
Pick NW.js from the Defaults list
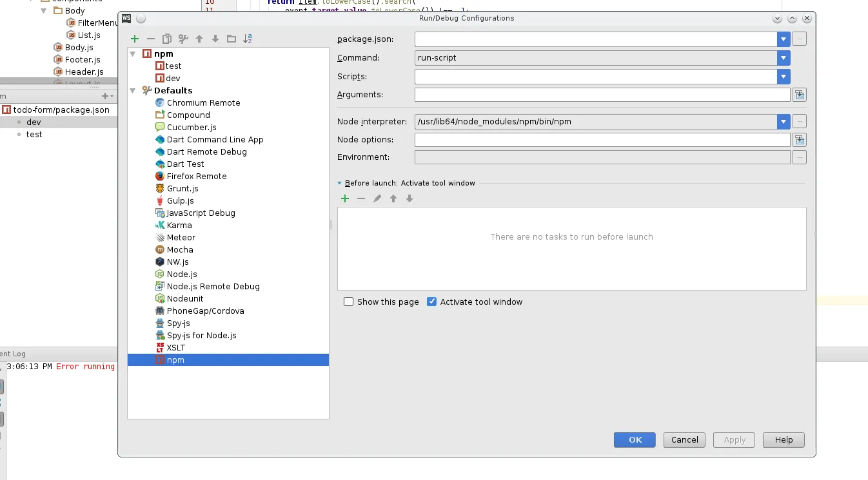(x=172, y=262)
